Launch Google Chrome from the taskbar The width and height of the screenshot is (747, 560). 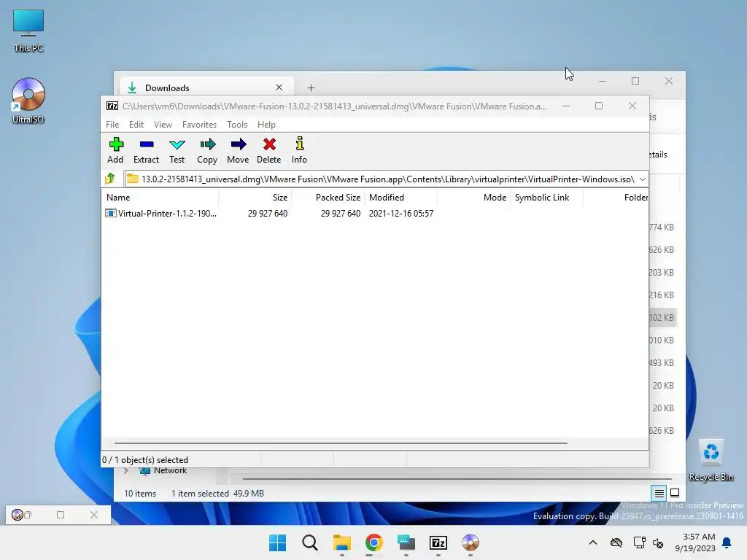374,542
